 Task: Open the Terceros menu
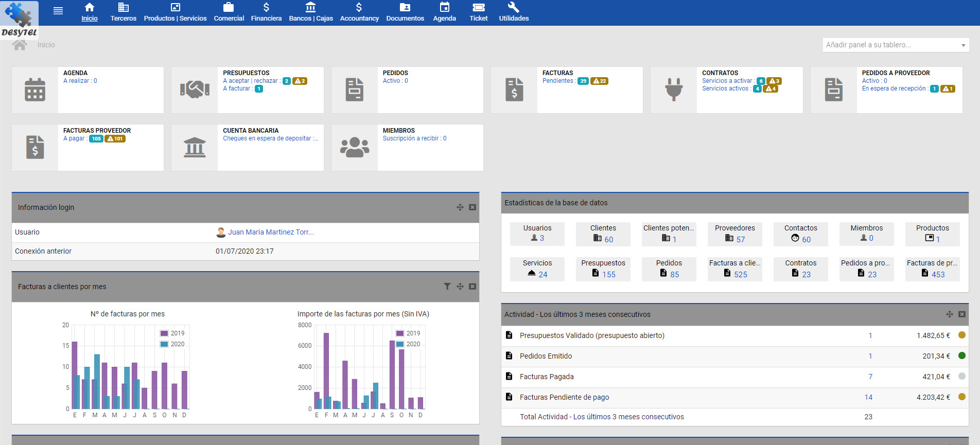tap(124, 12)
